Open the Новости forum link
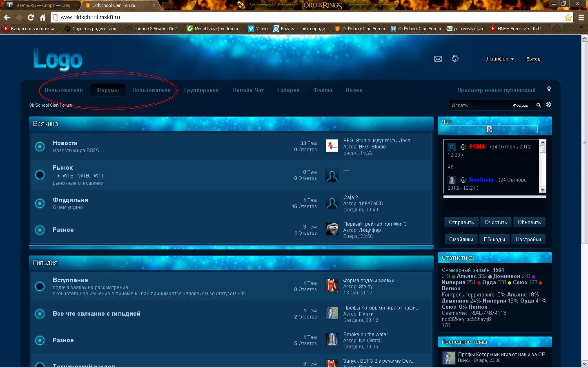This screenshot has width=588, height=368. (x=65, y=143)
